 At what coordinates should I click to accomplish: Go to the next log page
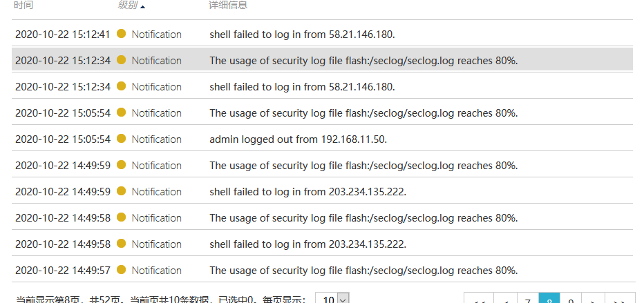(x=592, y=300)
